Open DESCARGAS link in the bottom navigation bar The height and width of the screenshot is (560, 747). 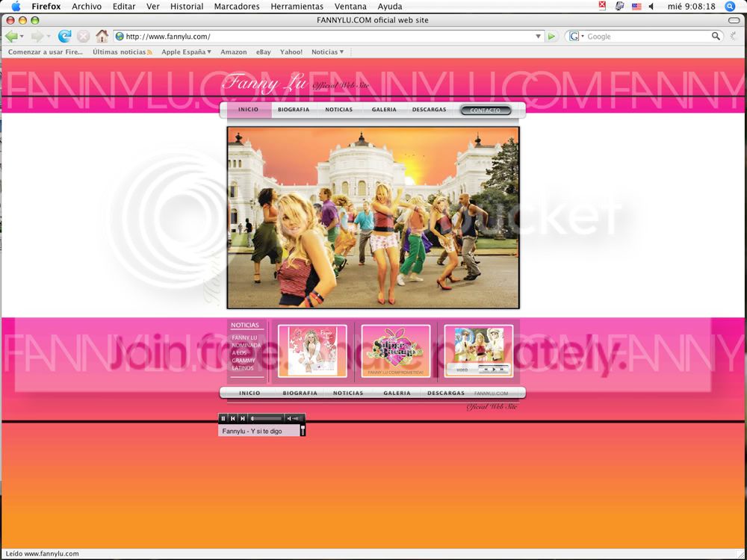point(446,393)
